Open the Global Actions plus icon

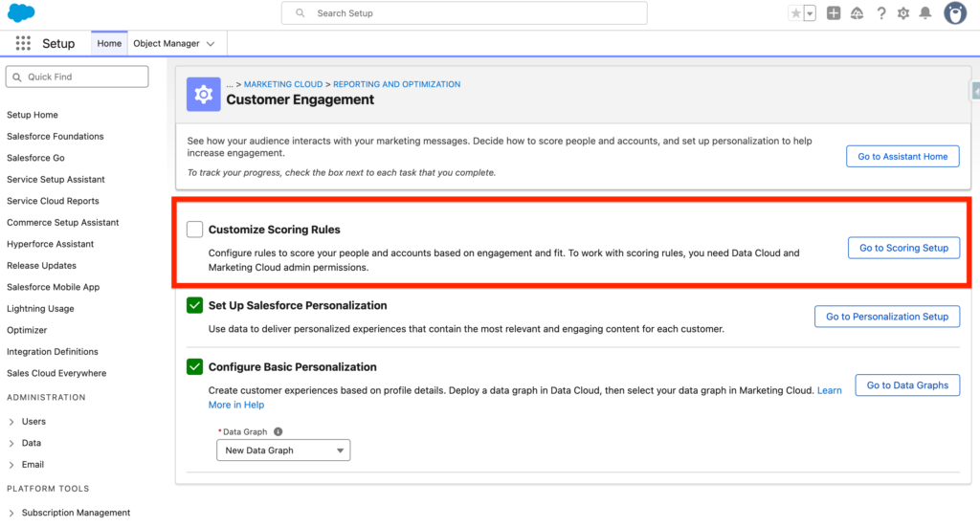[834, 13]
